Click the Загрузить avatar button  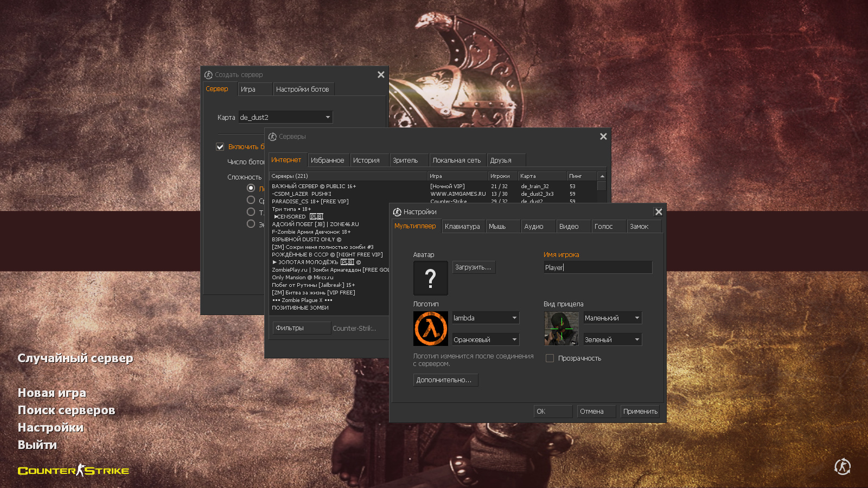pos(474,267)
